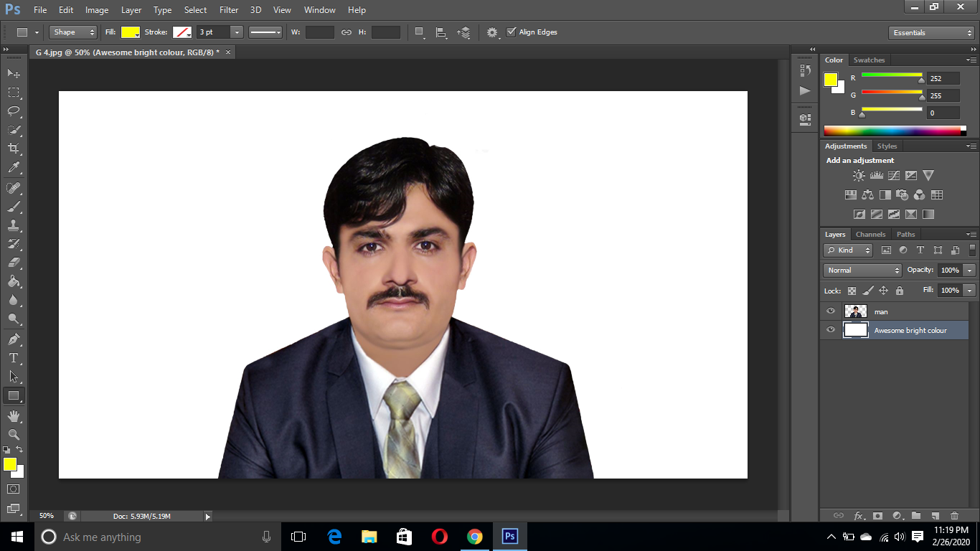Hide the man layer

[x=830, y=311]
